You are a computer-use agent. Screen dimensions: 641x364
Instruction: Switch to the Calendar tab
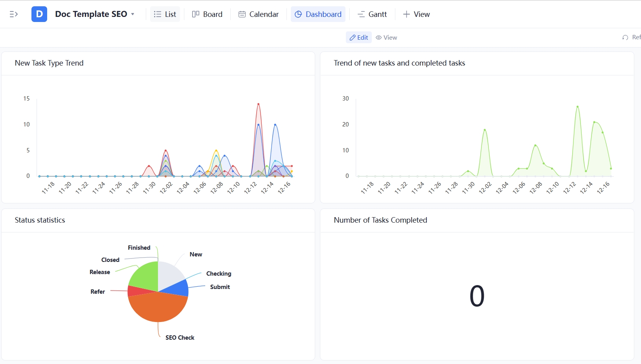[258, 14]
